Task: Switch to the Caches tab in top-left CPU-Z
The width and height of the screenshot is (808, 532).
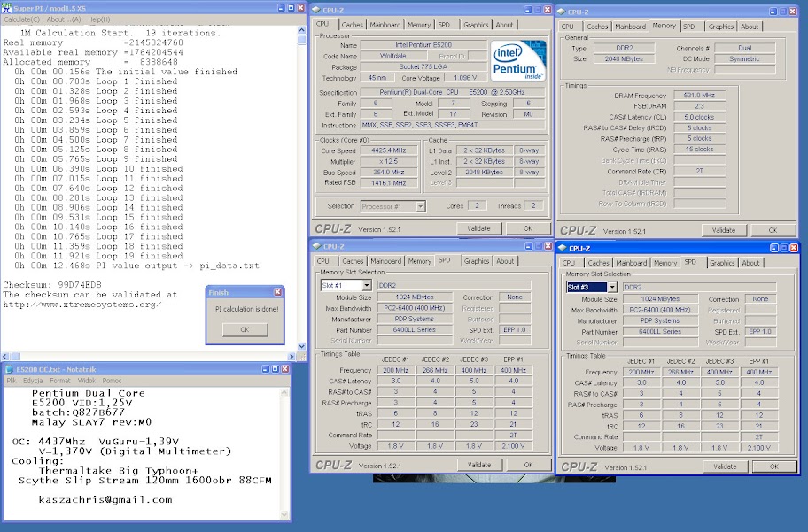Action: point(351,25)
